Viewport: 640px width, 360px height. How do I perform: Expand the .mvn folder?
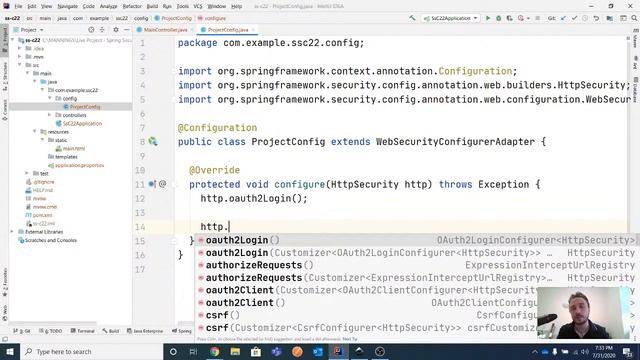click(x=20, y=57)
